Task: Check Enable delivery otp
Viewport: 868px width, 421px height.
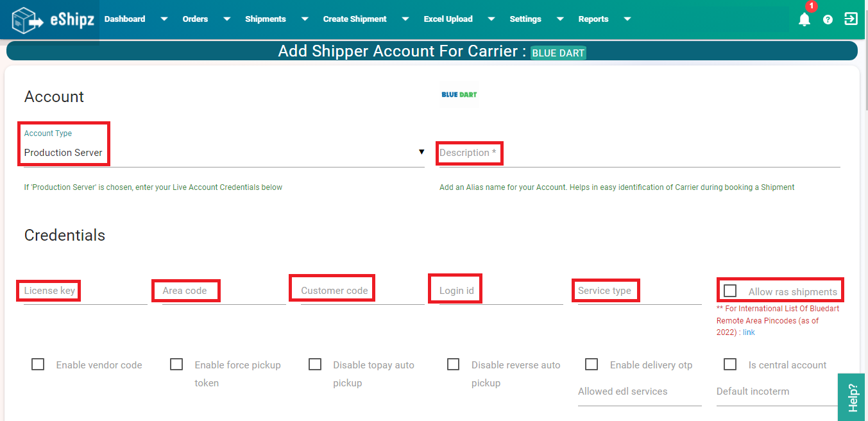Action: click(591, 364)
